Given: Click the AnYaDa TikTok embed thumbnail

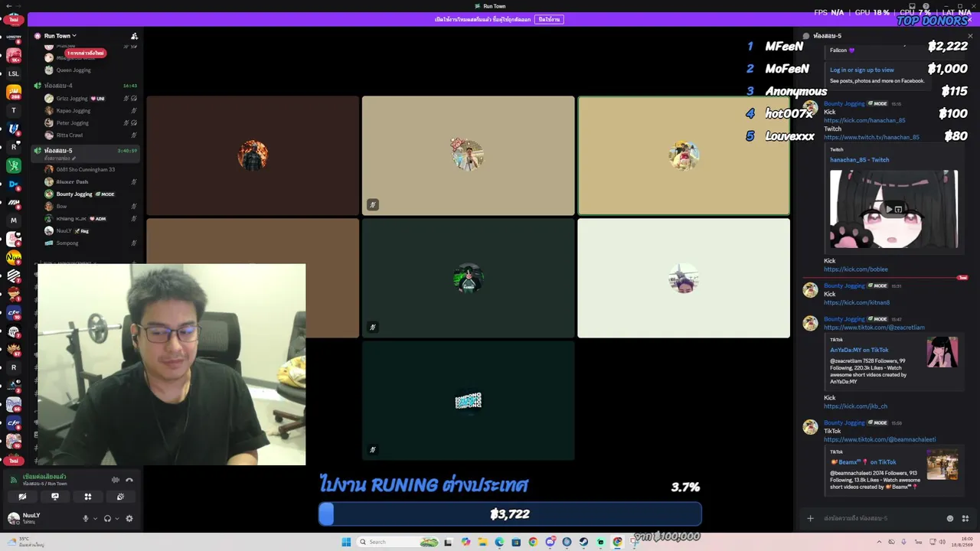Looking at the screenshot, I should click(942, 352).
